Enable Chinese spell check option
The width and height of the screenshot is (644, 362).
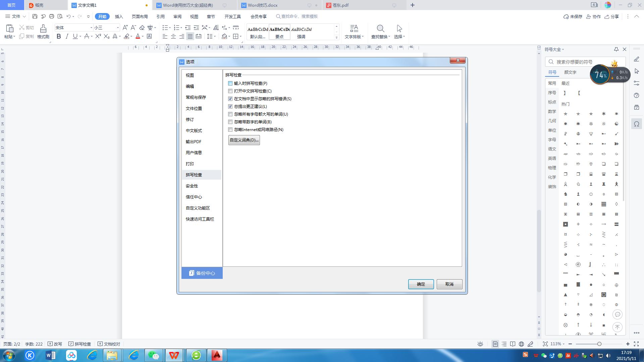click(230, 91)
